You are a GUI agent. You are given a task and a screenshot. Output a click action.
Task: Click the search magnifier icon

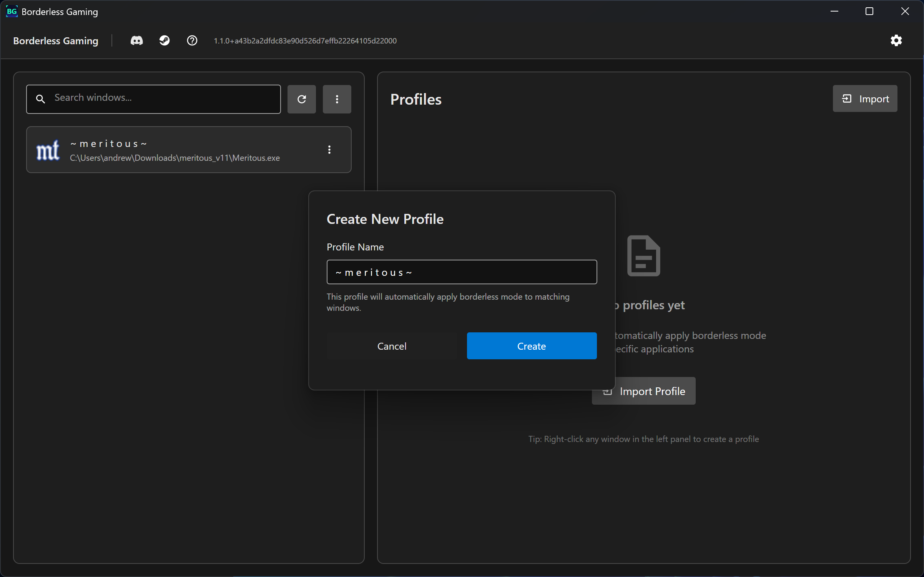pyautogui.click(x=40, y=99)
